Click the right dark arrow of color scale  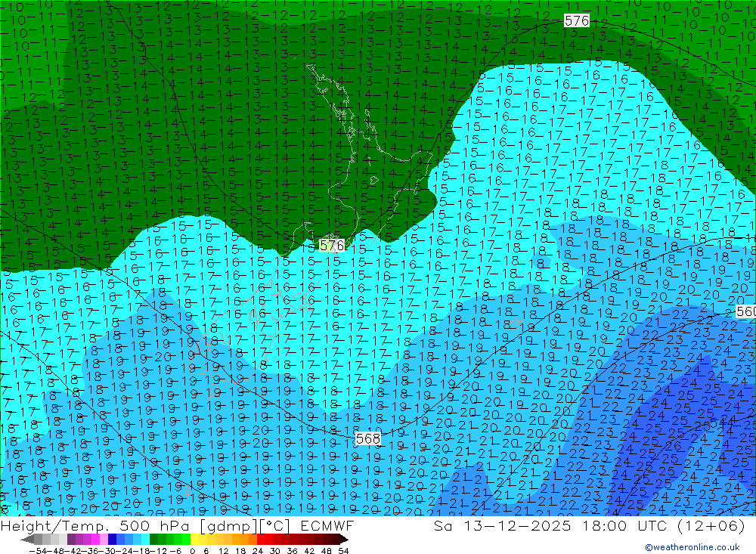click(343, 539)
